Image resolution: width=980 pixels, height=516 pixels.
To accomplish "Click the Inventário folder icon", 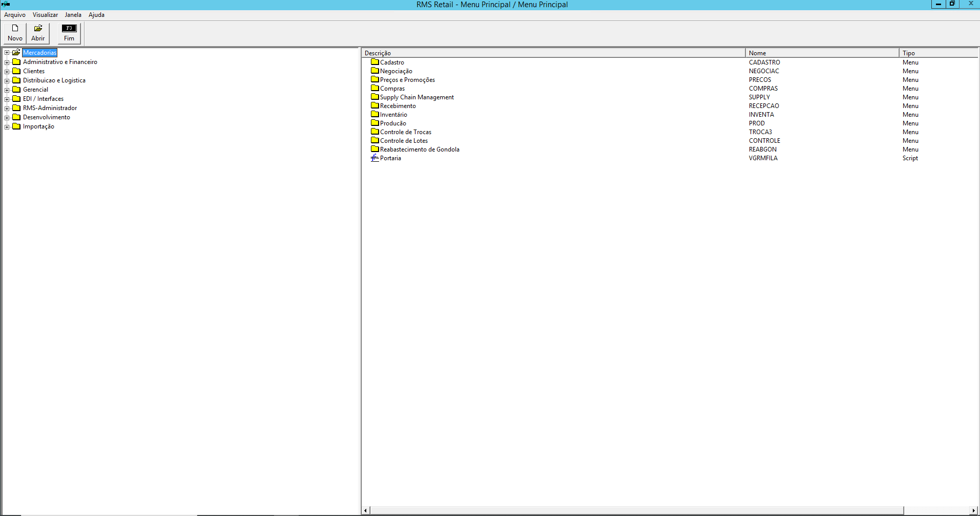I will [375, 114].
